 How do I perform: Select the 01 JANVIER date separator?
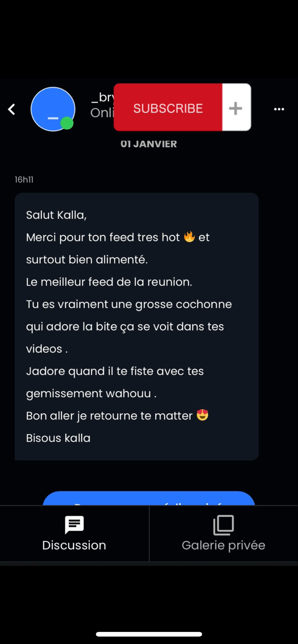coord(149,144)
